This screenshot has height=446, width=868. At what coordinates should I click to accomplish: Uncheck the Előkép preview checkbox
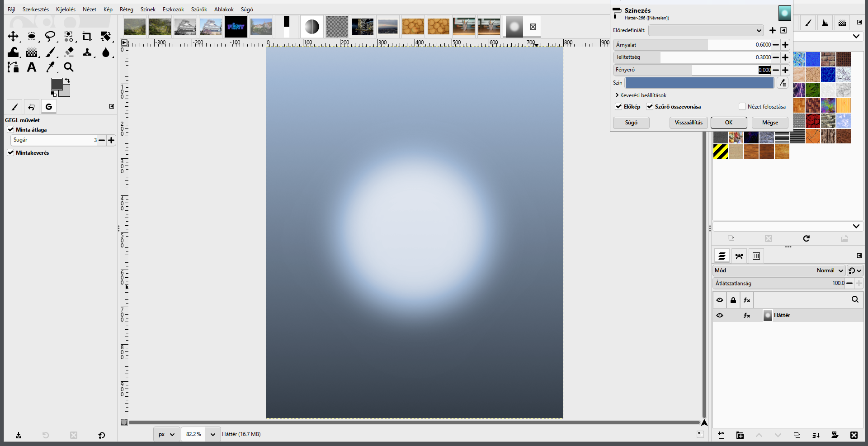coord(618,106)
